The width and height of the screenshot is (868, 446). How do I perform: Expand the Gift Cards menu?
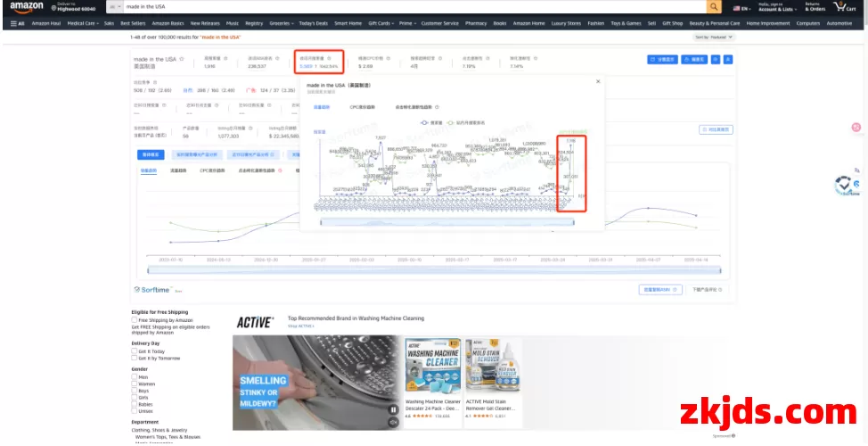381,24
